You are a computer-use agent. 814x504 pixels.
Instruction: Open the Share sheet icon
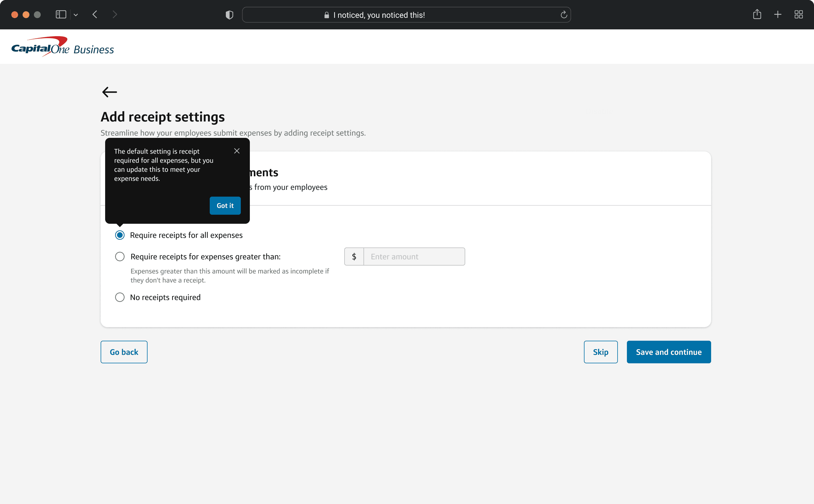757,15
